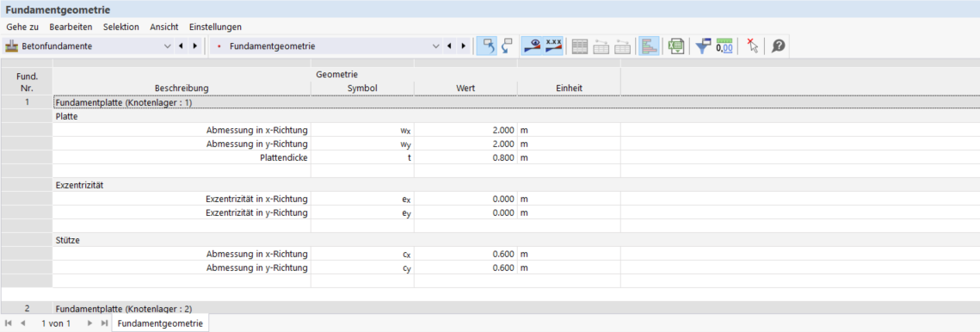Click the Betonfundamente foundation icon
The height and width of the screenshot is (332, 980).
(x=11, y=46)
